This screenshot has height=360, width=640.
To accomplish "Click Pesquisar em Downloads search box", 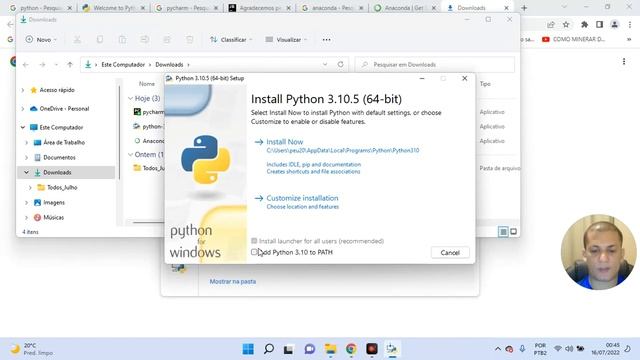I will [435, 64].
